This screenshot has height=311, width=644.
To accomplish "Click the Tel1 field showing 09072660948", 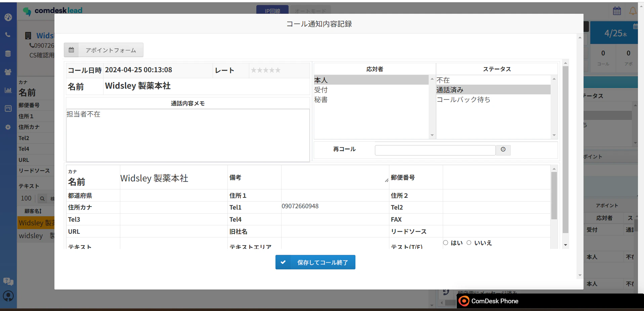I will (335, 207).
